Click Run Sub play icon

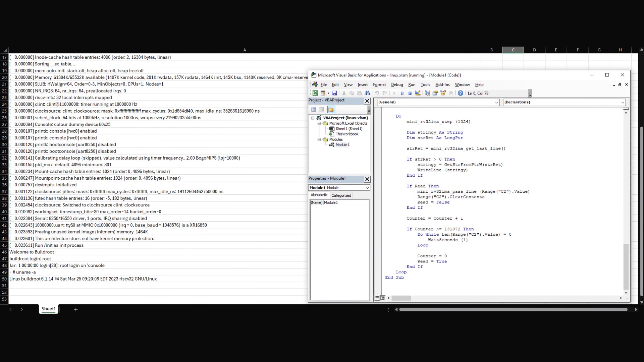(394, 93)
